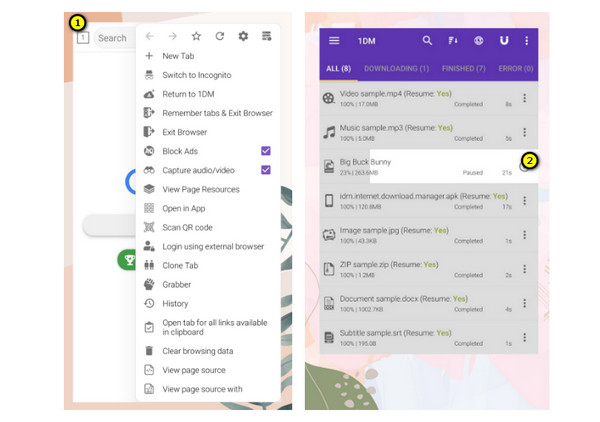Image resolution: width=600 pixels, height=422 pixels.
Task: Open the Grabber entry
Action: [208, 285]
